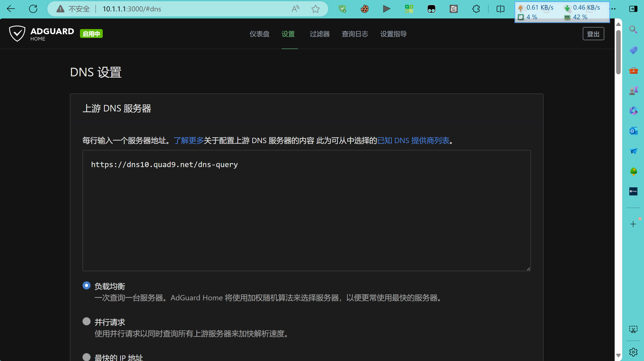Open the cookie extension icon
Viewport: 644px width, 361px height.
pyautogui.click(x=365, y=9)
